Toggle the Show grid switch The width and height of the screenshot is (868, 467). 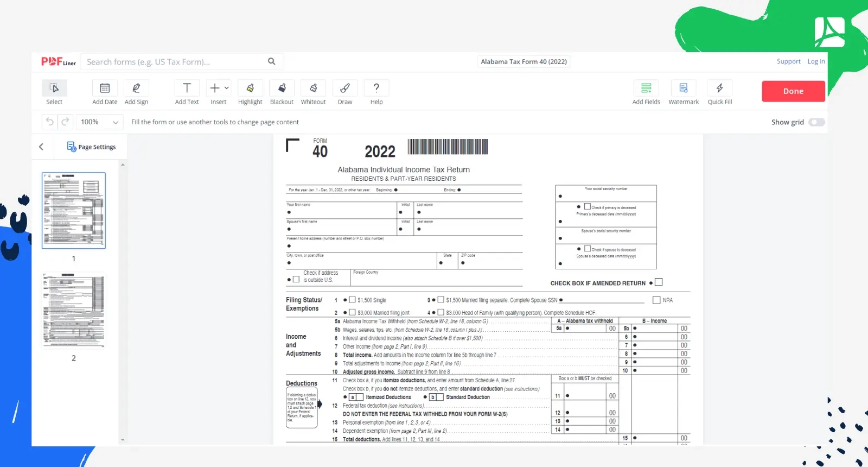click(x=816, y=122)
